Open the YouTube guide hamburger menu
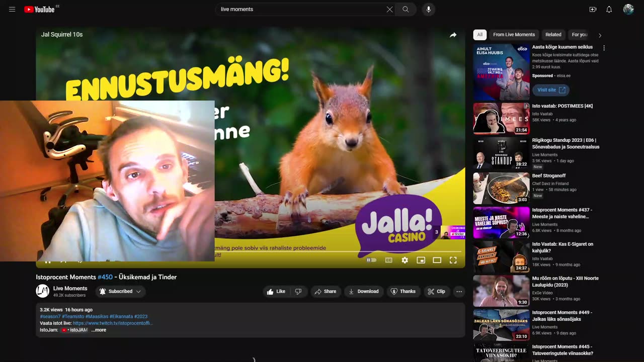644x362 pixels. point(12,9)
